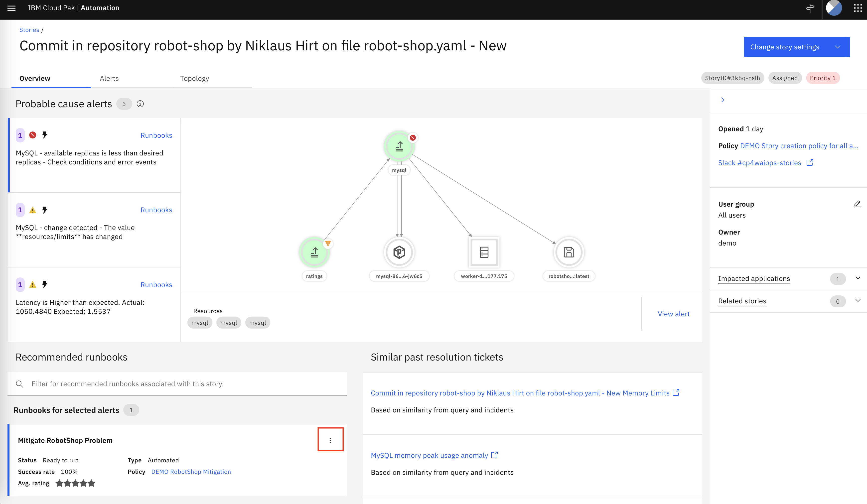Open the app switcher grid icon

pos(857,8)
